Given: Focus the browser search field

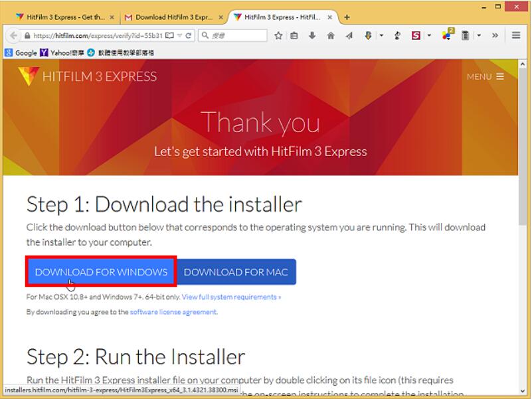Looking at the screenshot, I should pos(232,36).
